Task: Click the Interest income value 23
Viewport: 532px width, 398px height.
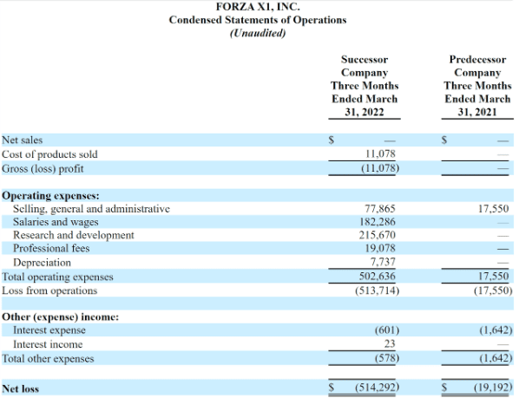Action: (390, 344)
